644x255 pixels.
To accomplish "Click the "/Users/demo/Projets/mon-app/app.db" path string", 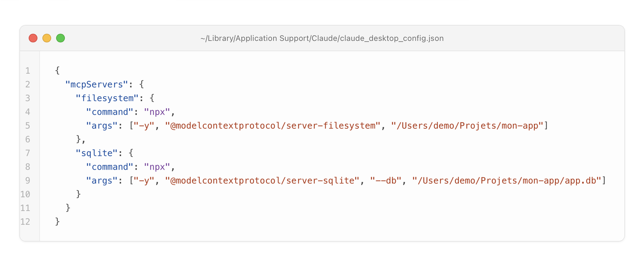I will tap(507, 180).
